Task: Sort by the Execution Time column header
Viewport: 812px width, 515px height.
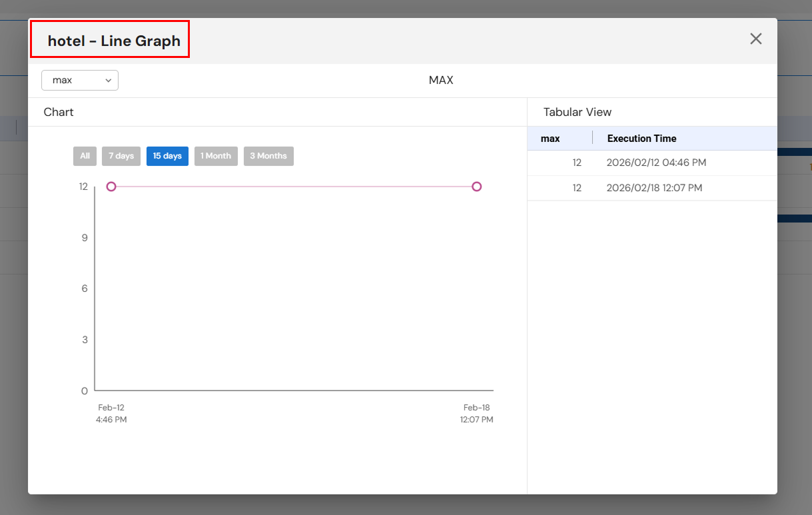Action: point(641,138)
